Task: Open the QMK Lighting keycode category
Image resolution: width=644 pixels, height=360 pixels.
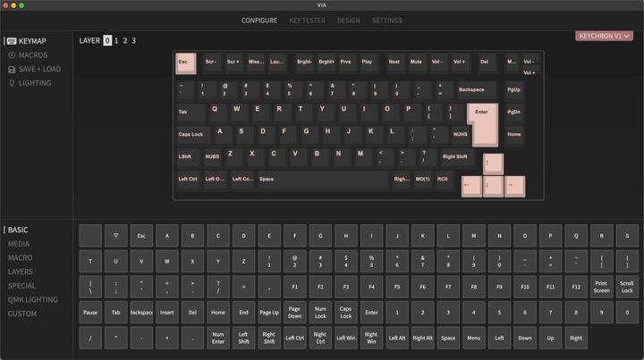Action: point(33,300)
